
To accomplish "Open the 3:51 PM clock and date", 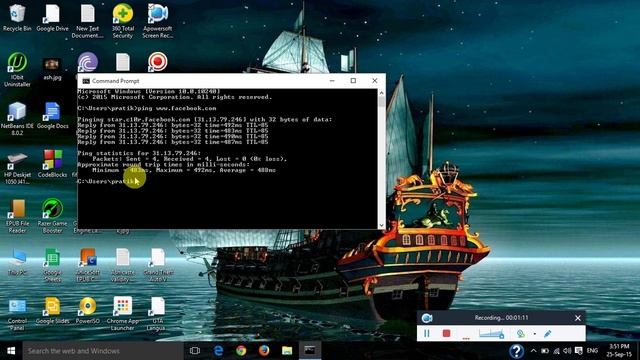I will tap(619, 351).
